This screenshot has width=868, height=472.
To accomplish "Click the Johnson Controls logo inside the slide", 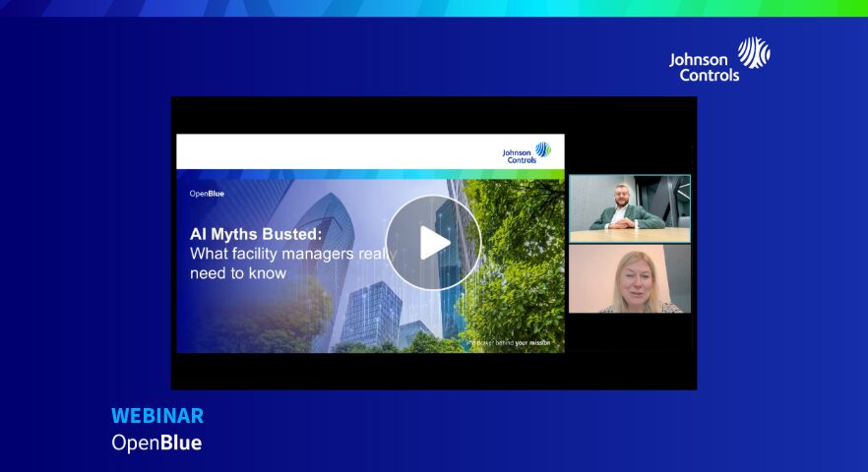I will point(527,152).
